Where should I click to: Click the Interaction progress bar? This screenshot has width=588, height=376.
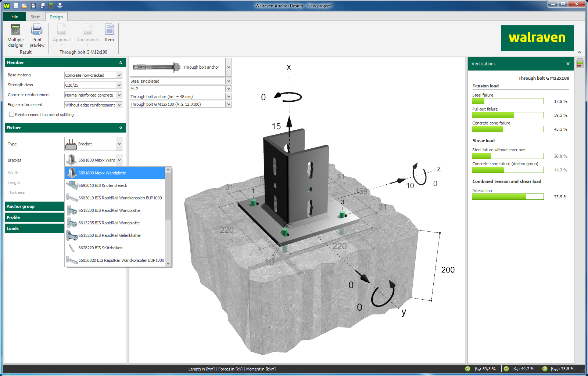[x=508, y=197]
